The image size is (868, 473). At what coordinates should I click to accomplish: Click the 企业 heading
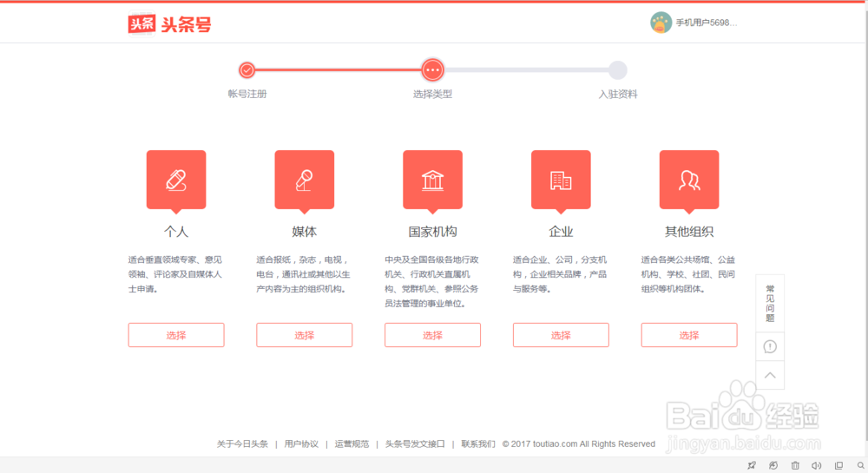(x=561, y=232)
